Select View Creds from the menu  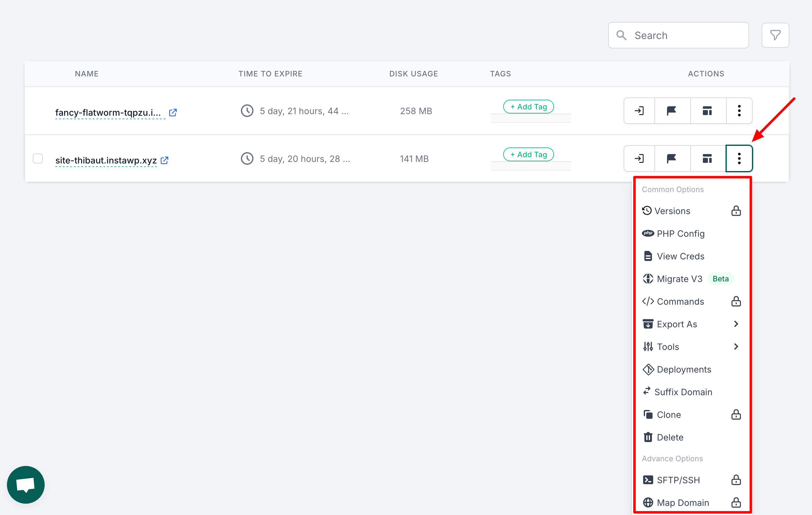[681, 256]
